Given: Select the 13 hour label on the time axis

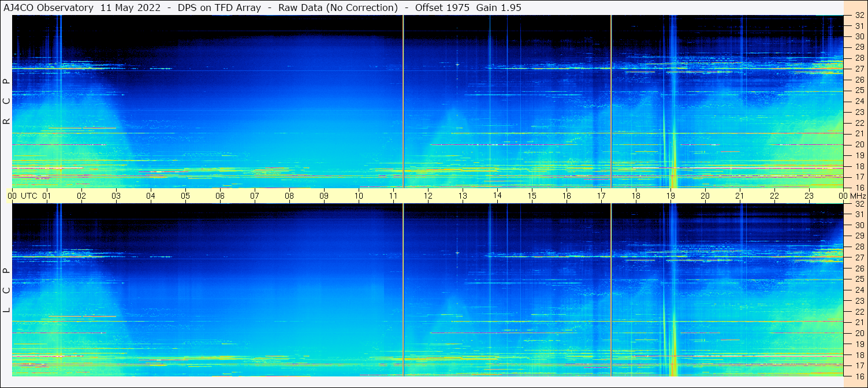Looking at the screenshot, I should point(463,196).
